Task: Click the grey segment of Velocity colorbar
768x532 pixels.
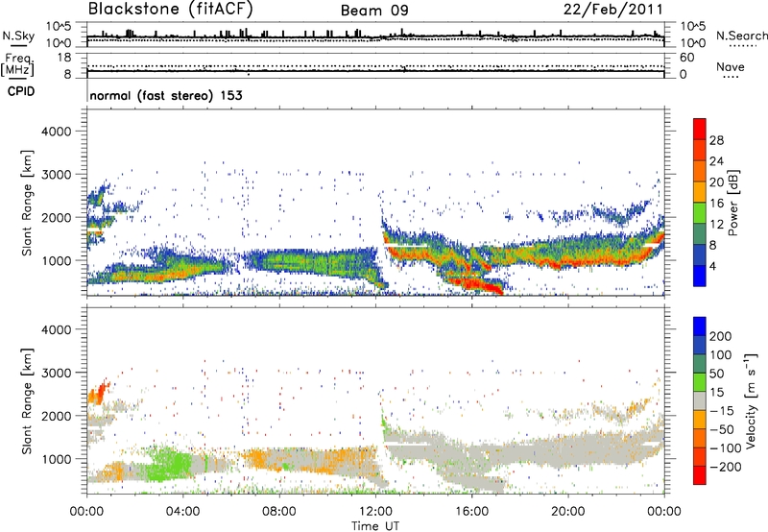Action: pyautogui.click(x=700, y=400)
